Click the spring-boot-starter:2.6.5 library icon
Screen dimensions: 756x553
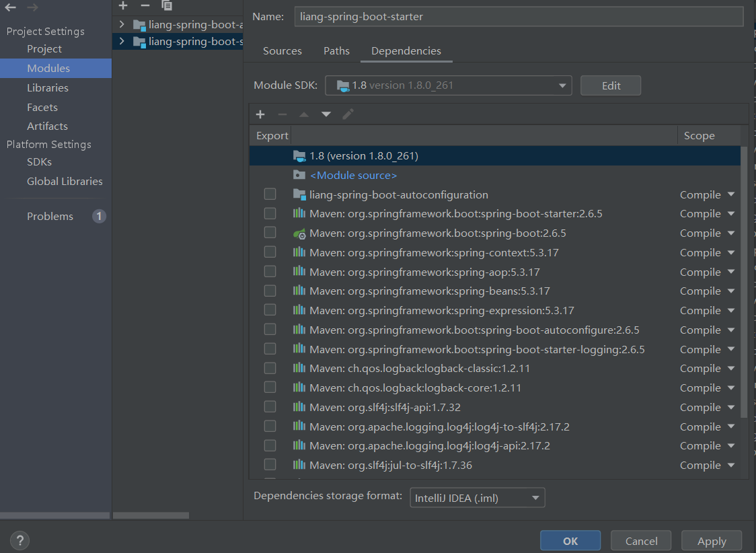pyautogui.click(x=299, y=213)
